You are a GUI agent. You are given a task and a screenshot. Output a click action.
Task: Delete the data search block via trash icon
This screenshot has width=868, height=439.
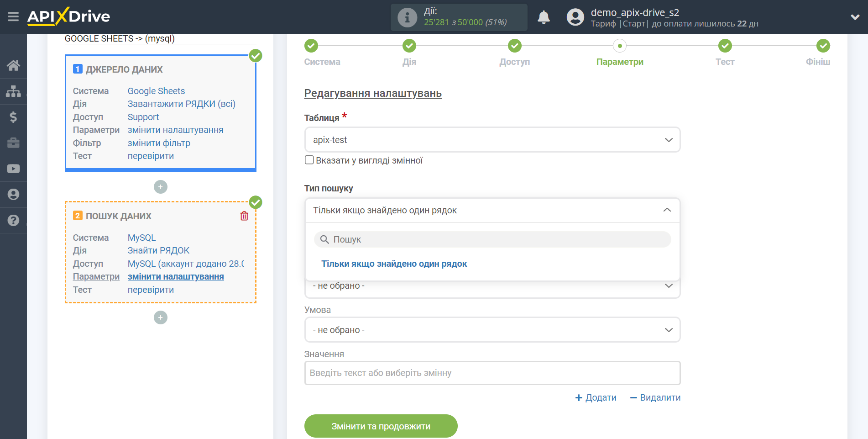[x=244, y=216]
